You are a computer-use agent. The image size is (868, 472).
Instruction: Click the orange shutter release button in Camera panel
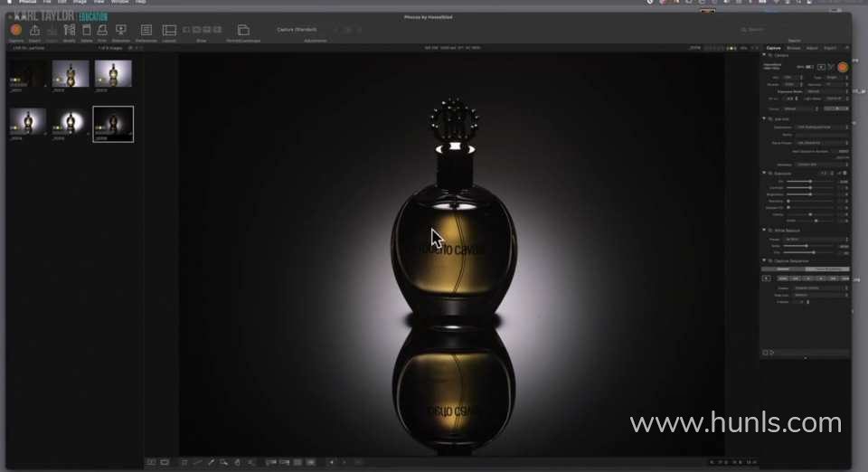843,67
